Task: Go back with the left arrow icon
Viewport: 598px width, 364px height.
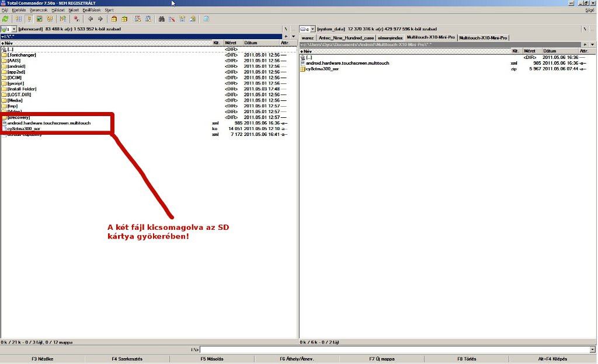Action: (91, 19)
